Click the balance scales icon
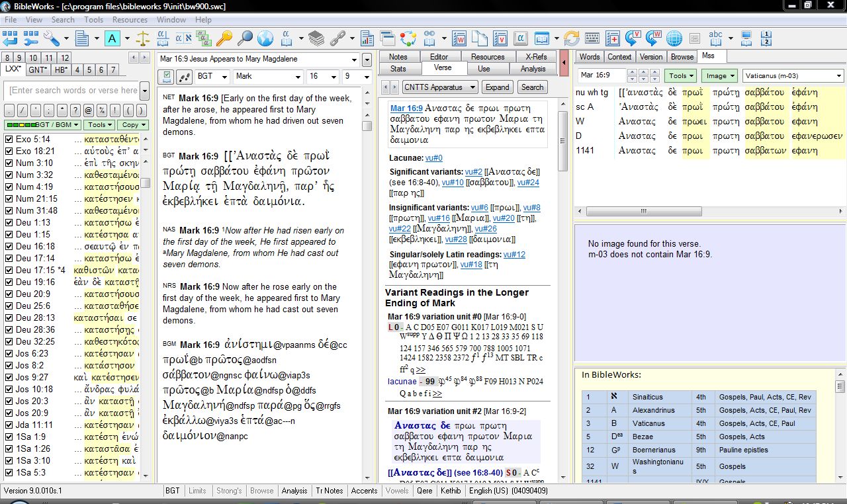This screenshot has height=504, width=847. point(143,38)
